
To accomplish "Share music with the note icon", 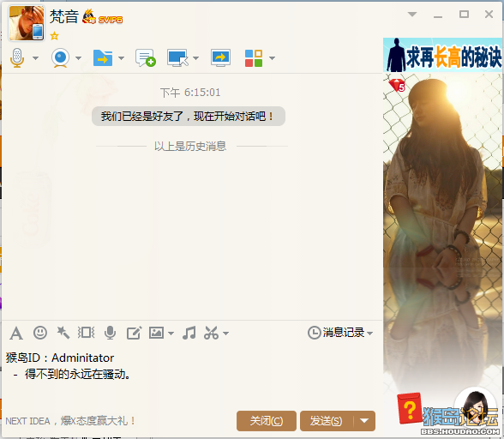I will coord(189,333).
